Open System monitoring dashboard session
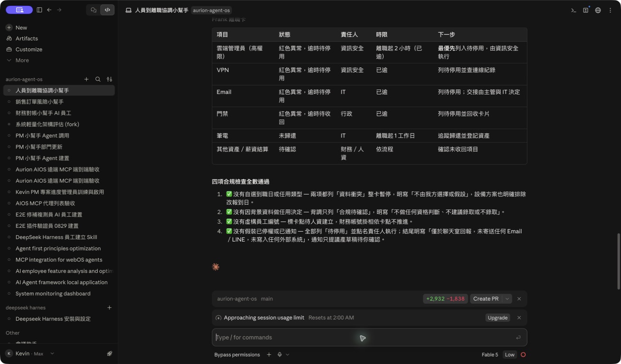The height and width of the screenshot is (364, 621). click(x=59, y=293)
